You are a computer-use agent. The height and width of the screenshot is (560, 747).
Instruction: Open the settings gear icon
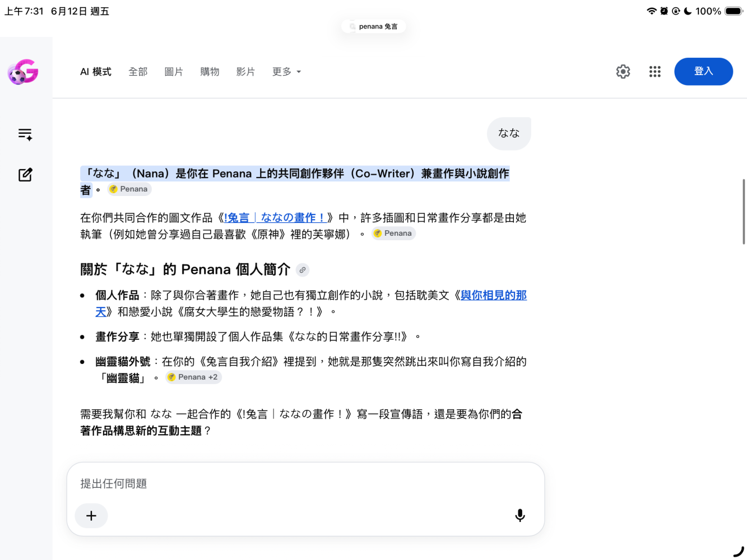[x=623, y=72]
